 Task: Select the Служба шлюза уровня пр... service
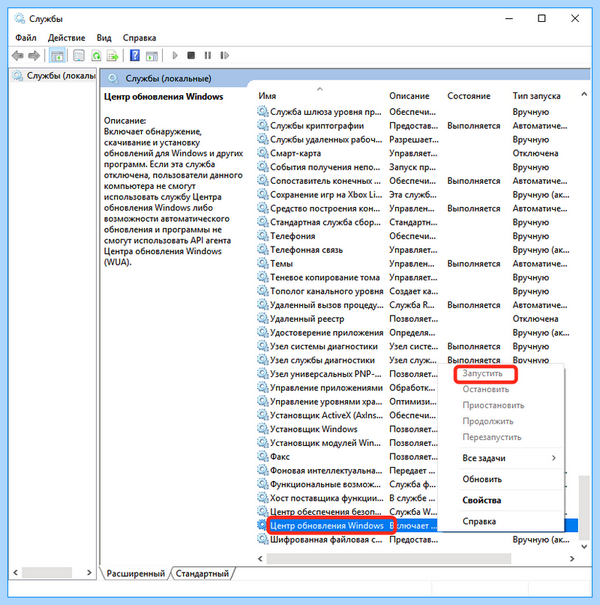(x=325, y=112)
